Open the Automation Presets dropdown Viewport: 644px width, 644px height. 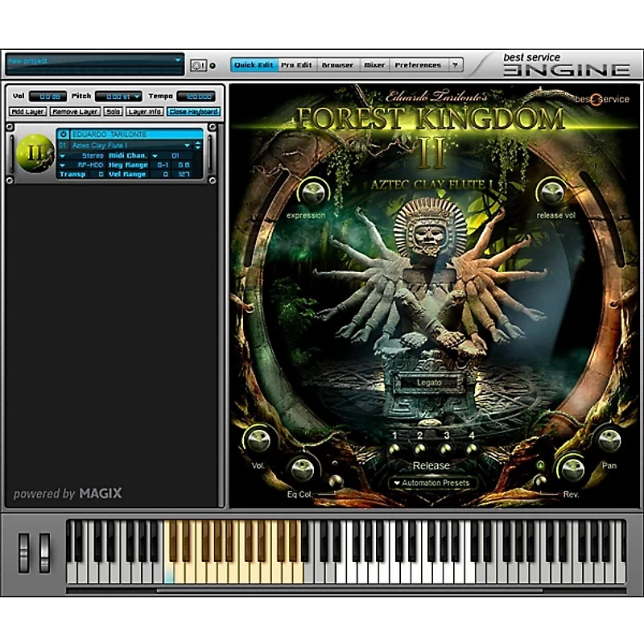pyautogui.click(x=433, y=483)
